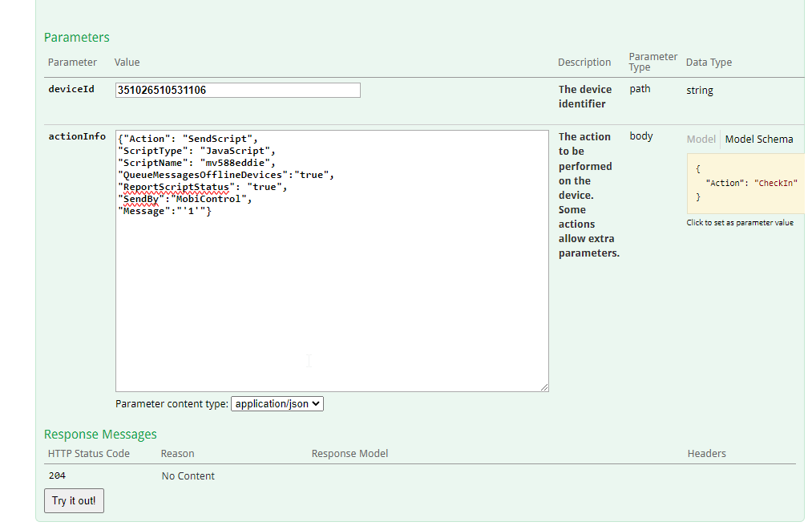Click the example CheckIn JSON schema box

click(745, 183)
